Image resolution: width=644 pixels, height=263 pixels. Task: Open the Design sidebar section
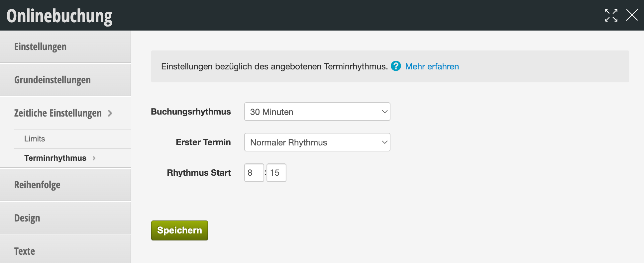coord(65,218)
